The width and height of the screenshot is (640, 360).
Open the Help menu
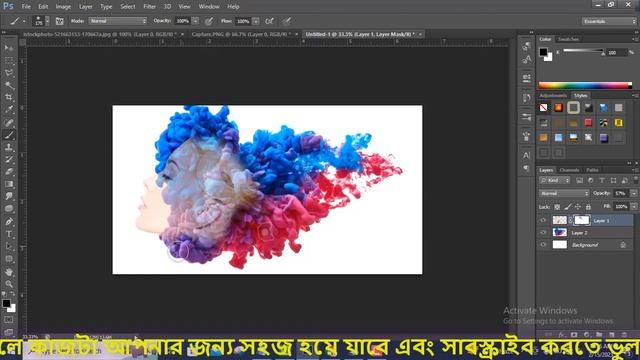coord(233,7)
